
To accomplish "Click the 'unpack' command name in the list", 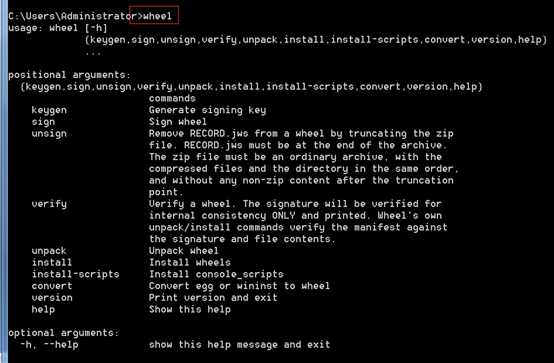I will (x=49, y=251).
